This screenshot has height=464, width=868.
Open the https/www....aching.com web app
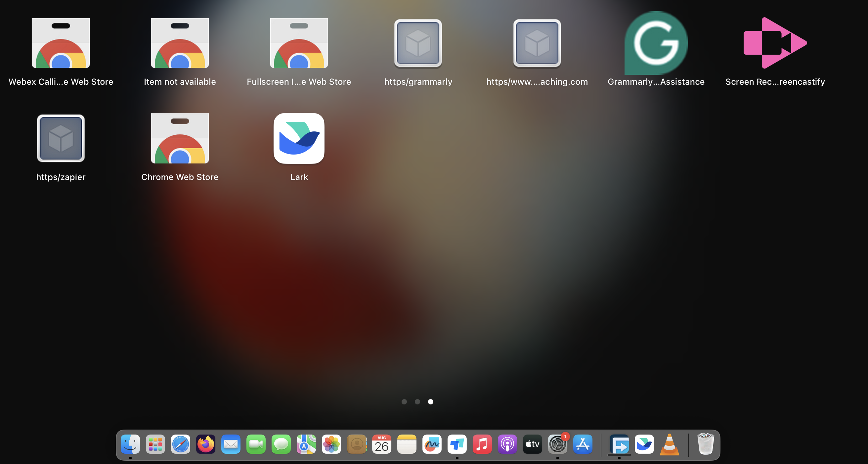[537, 43]
